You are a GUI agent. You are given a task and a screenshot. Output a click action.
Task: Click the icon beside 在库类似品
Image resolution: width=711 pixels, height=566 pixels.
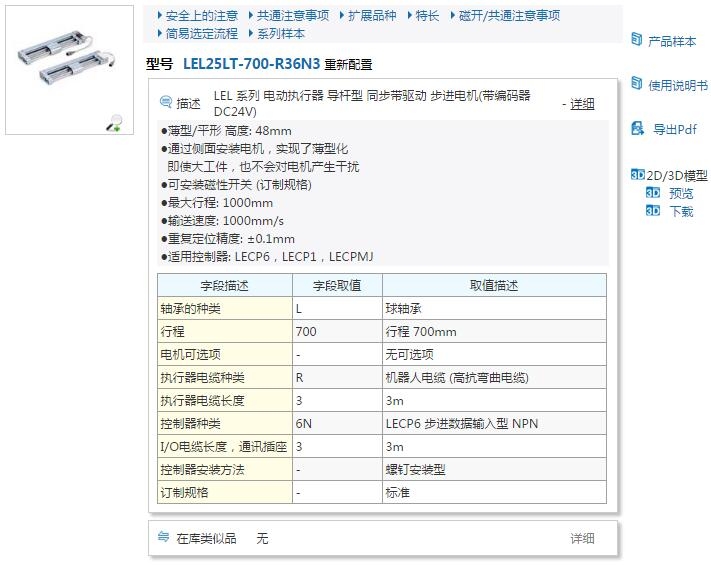pos(164,538)
